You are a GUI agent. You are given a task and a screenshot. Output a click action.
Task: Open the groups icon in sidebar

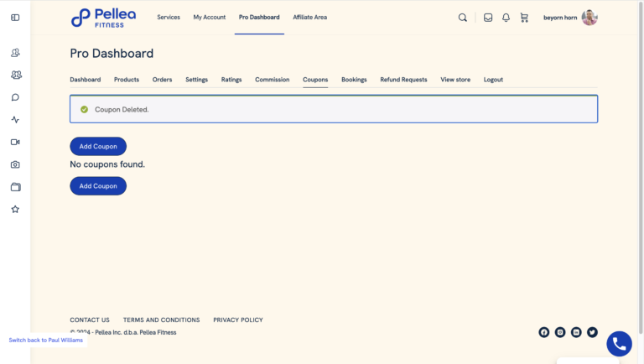click(x=16, y=75)
